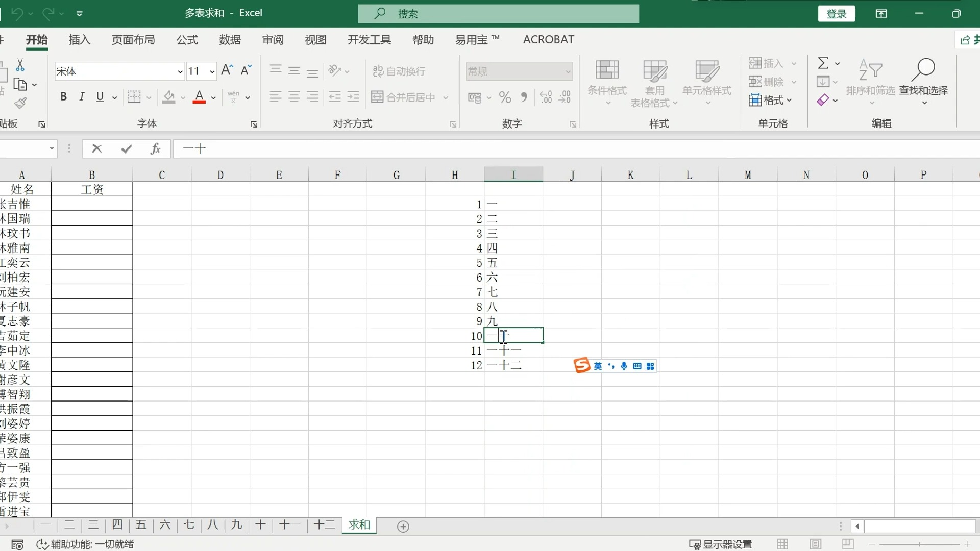Screen dimensions: 980x551
Task: Click the Insert Sheet button
Action: point(403,526)
